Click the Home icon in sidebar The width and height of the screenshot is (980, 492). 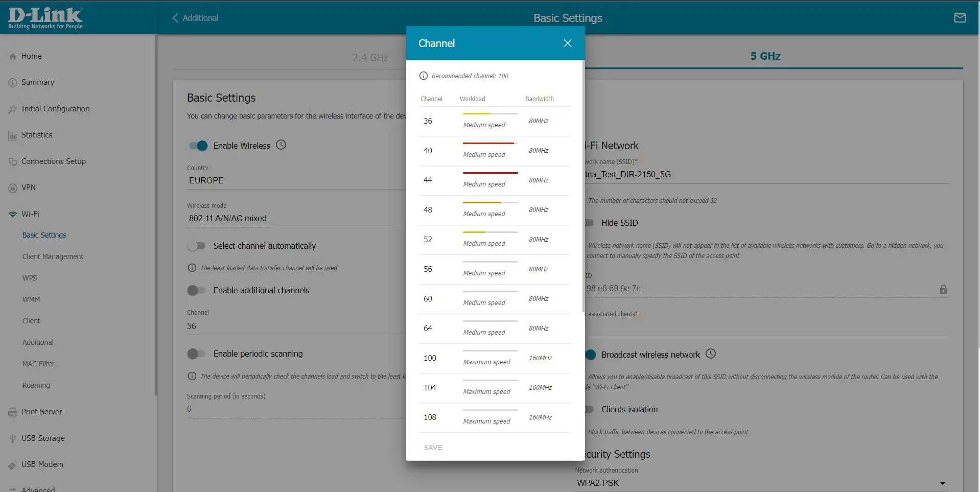[13, 57]
